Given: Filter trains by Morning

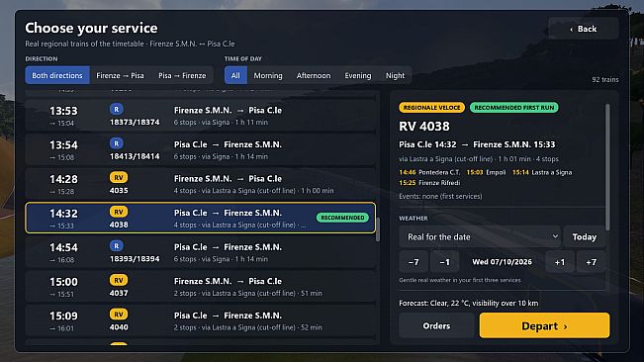Looking at the screenshot, I should tap(268, 75).
